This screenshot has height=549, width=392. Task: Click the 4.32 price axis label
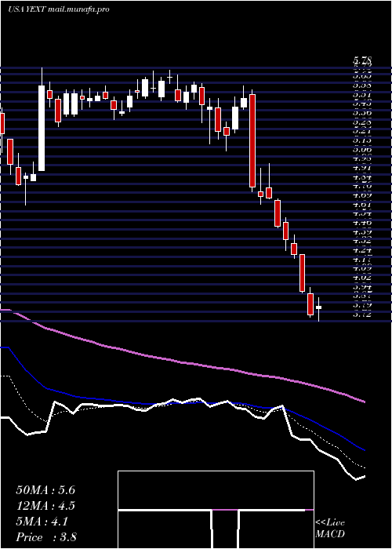362,241
